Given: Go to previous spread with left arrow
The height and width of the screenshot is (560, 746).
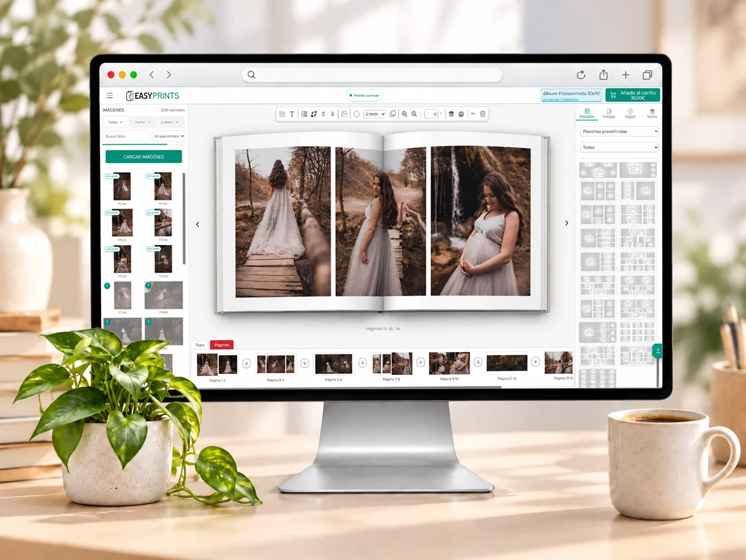Looking at the screenshot, I should [x=197, y=224].
